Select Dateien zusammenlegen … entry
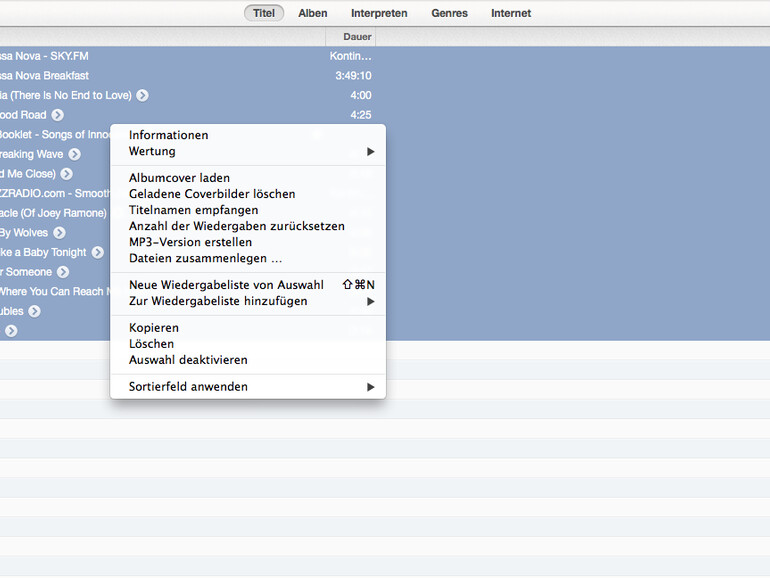Screen dimensions: 770x578 click(248, 258)
